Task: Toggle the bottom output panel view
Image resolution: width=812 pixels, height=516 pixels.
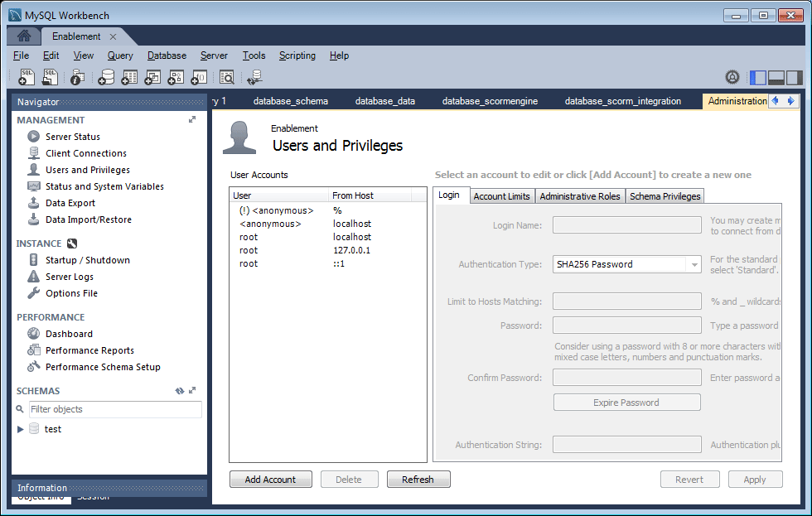Action: 776,78
